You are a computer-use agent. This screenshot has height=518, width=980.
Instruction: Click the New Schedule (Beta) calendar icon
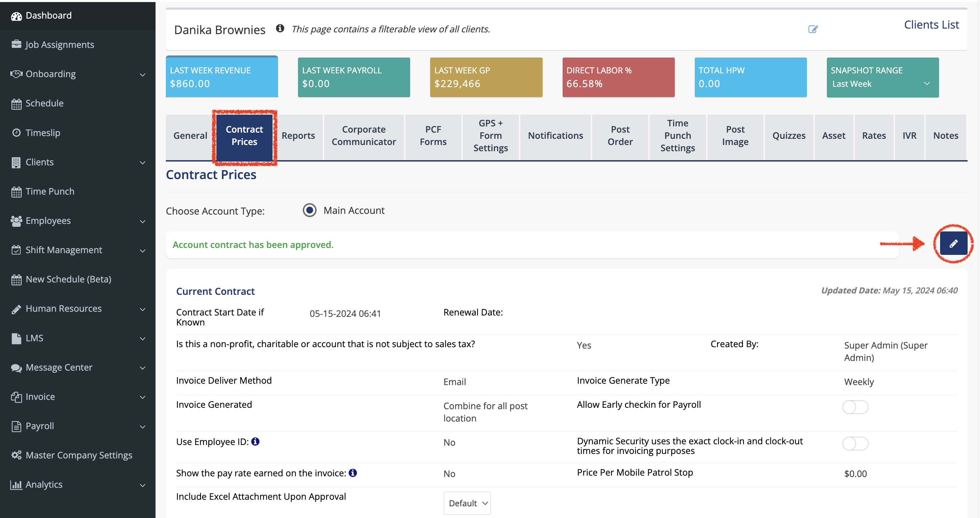tap(17, 280)
